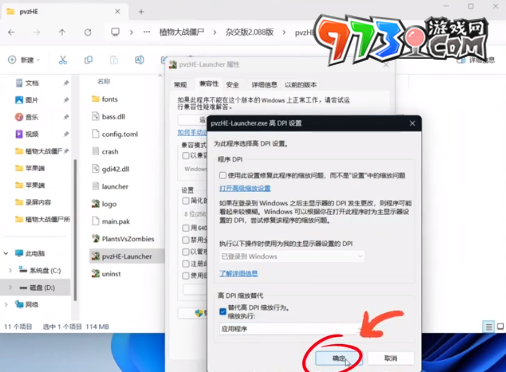Toggle the 以管理员 run checkbox in Properties

click(186, 252)
